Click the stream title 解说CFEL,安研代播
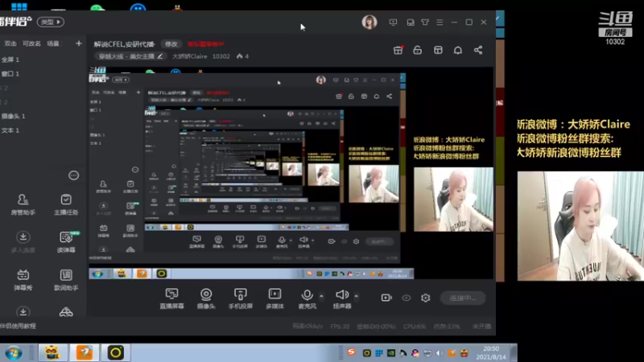 click(x=125, y=44)
